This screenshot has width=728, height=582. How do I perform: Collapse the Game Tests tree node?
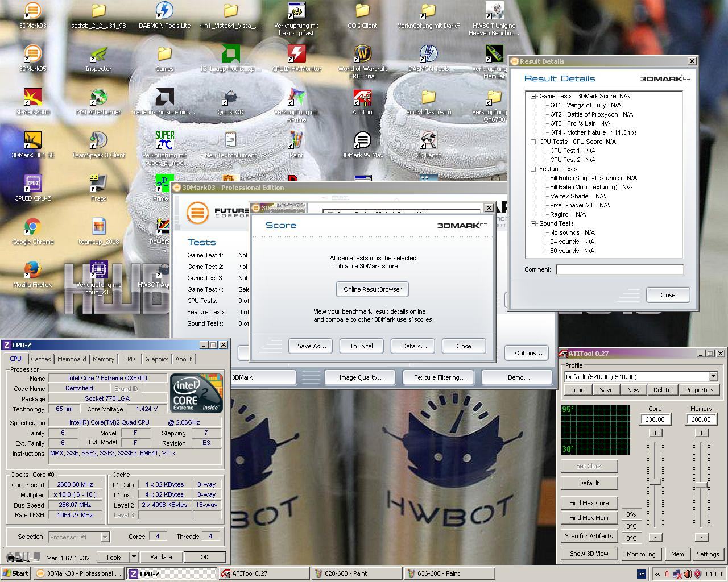click(533, 96)
